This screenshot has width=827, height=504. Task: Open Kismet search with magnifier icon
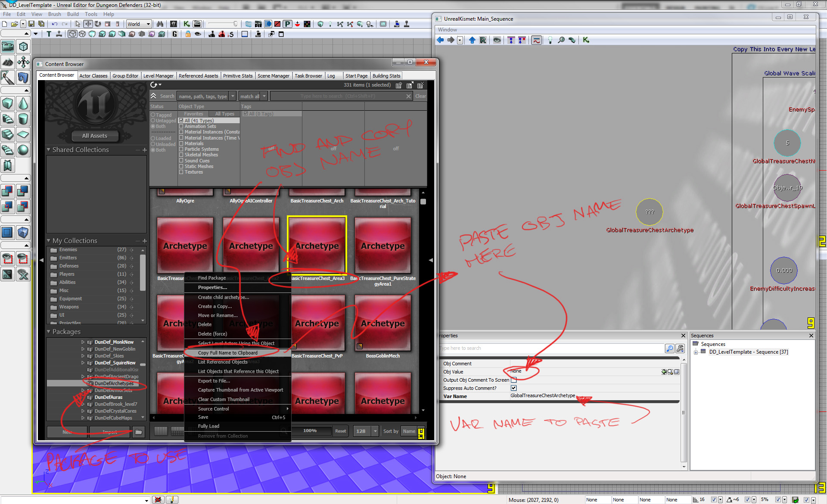(561, 40)
